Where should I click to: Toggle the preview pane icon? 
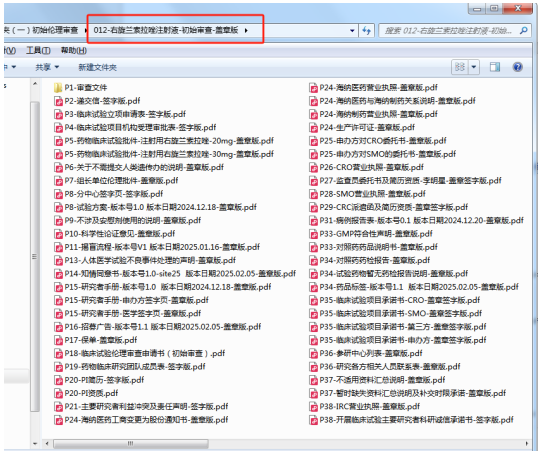click(495, 67)
